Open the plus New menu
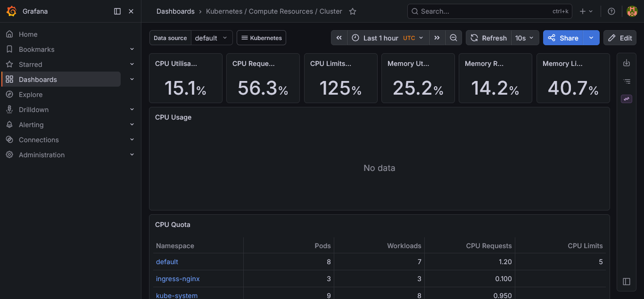 [x=586, y=11]
